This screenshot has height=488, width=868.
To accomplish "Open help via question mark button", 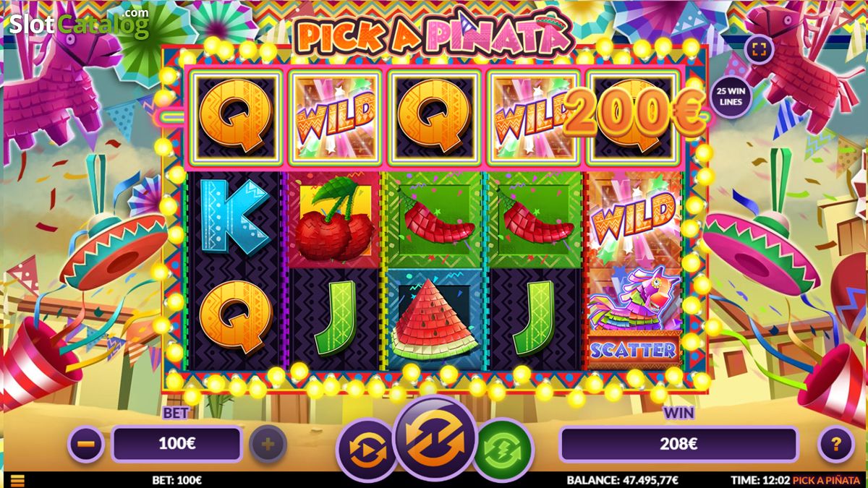I will click(835, 444).
